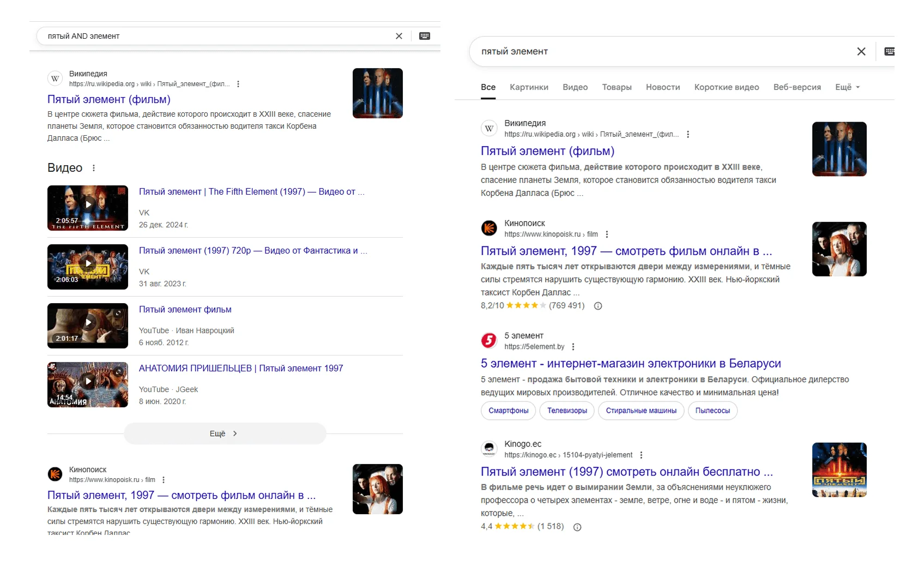
Task: Open options menu for 5element.by result
Action: (573, 347)
